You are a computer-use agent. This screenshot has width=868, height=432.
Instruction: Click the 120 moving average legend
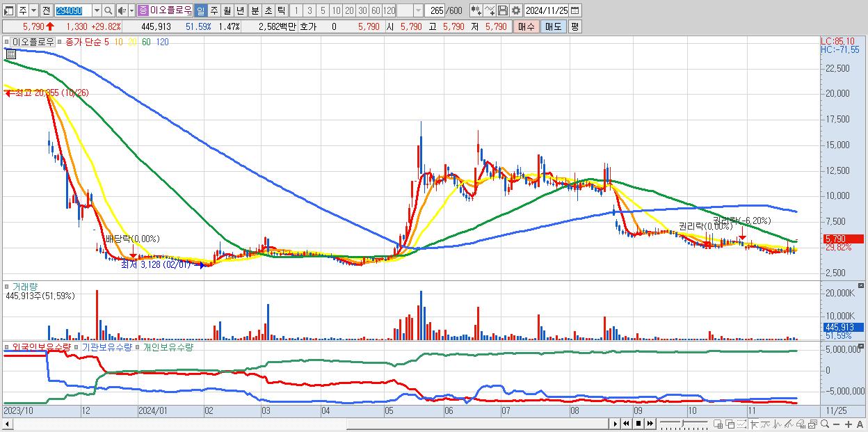162,42
